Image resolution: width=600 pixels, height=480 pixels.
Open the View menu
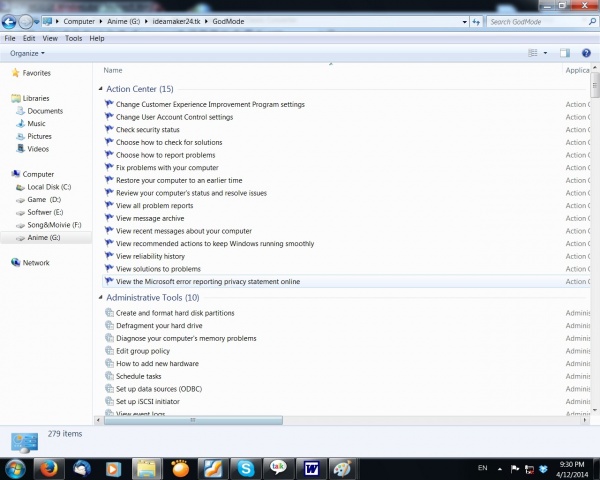50,38
